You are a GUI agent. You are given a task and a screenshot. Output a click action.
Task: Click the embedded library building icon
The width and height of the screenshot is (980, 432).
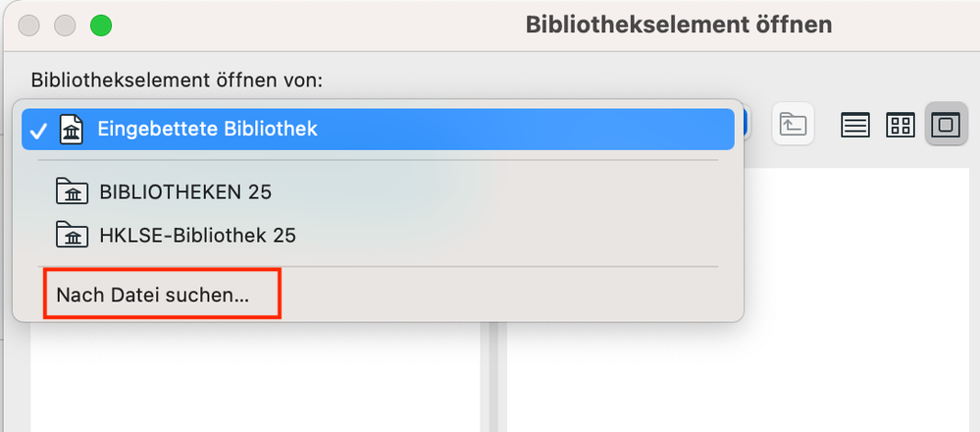73,129
